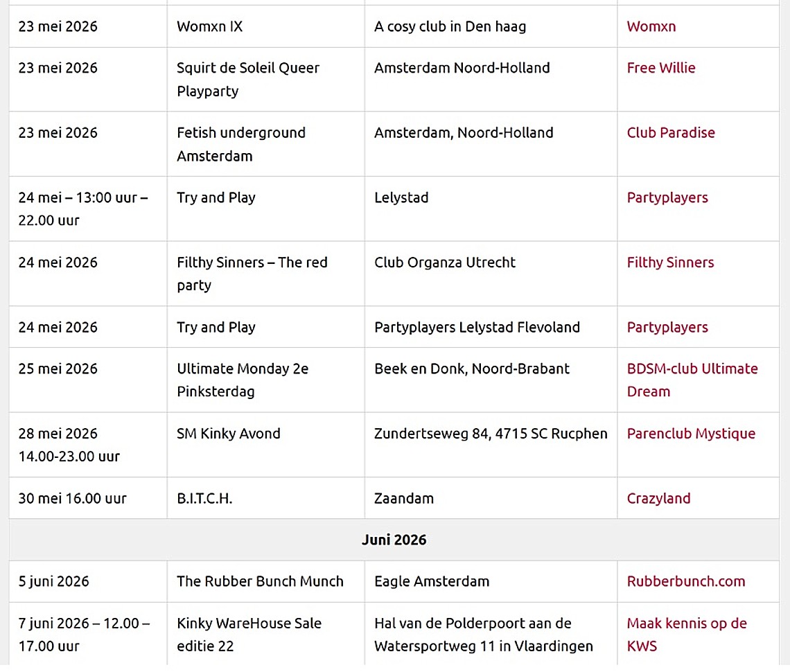This screenshot has height=672, width=790.
Task: Click Partyplayers link in the Lelystad Flevoland row
Action: coord(667,328)
